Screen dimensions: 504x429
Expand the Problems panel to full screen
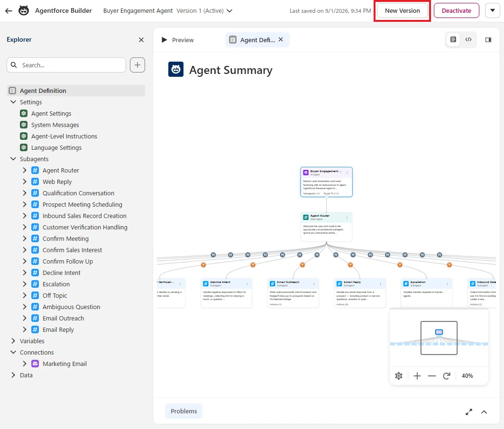pyautogui.click(x=468, y=411)
